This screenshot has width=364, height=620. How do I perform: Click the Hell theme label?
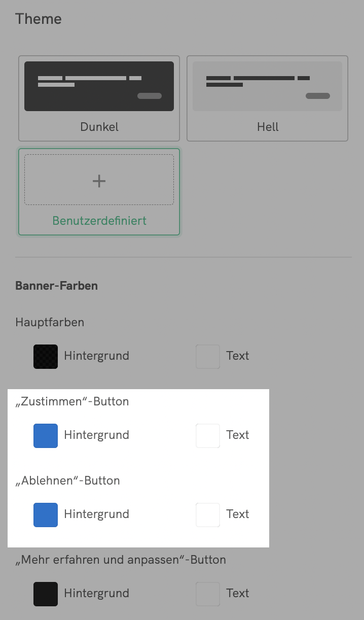(268, 126)
